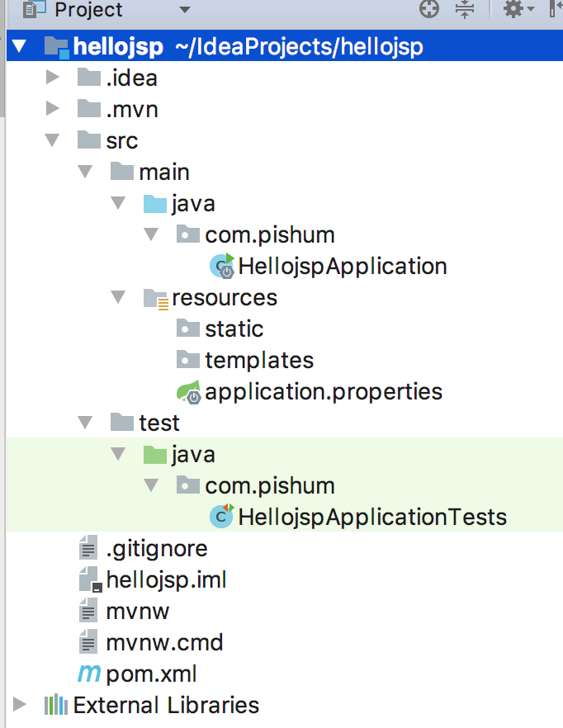Click the HellojspApplicationTests class icon
The height and width of the screenshot is (728, 563).
(x=222, y=517)
